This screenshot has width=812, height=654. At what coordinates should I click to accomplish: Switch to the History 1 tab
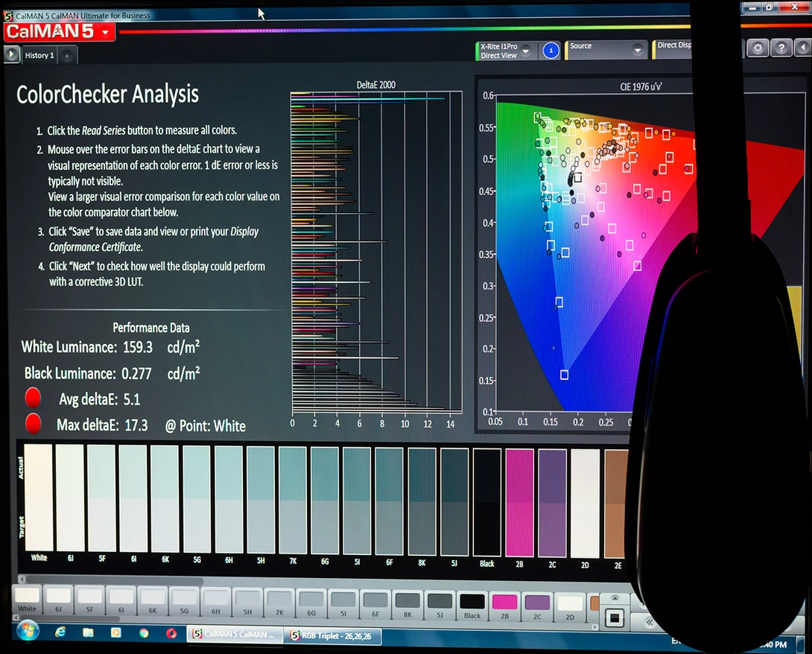39,55
